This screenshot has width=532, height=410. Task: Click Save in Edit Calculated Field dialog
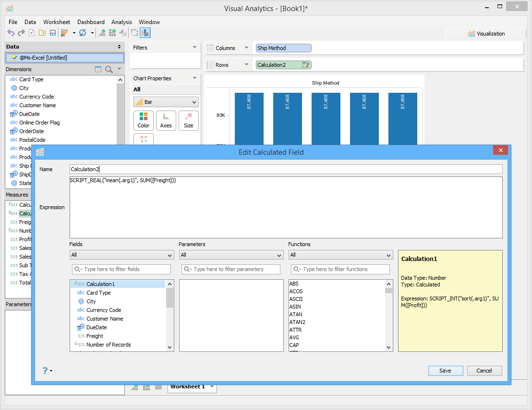(445, 371)
